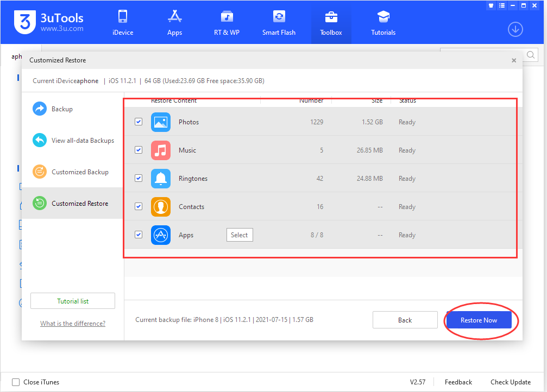Enable the Close iTunes checkbox
Image resolution: width=547 pixels, height=392 pixels.
[x=16, y=382]
